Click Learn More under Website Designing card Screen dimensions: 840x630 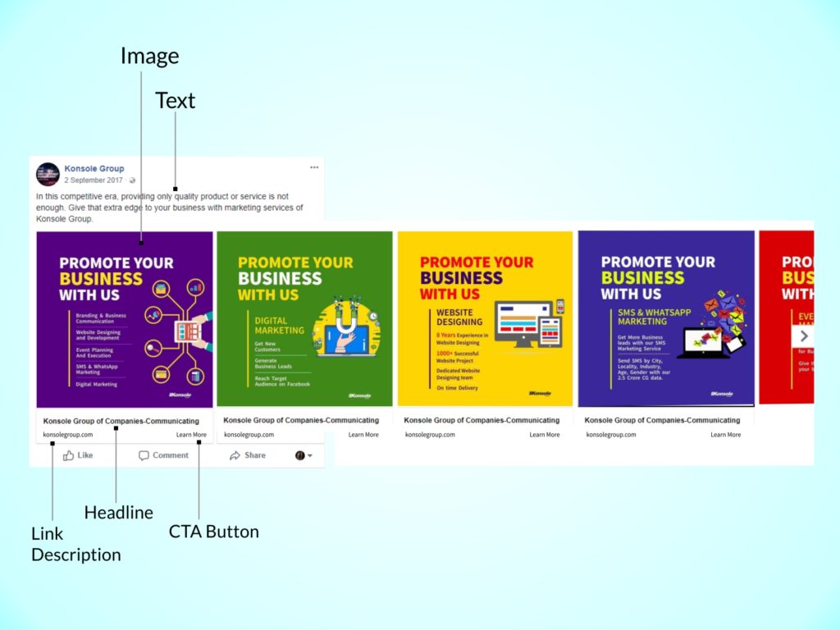click(545, 435)
